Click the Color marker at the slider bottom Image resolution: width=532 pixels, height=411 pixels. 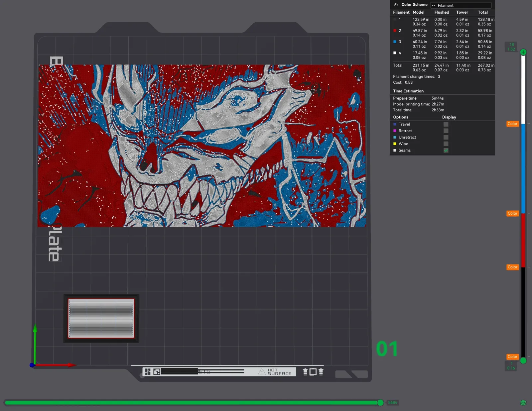click(512, 357)
